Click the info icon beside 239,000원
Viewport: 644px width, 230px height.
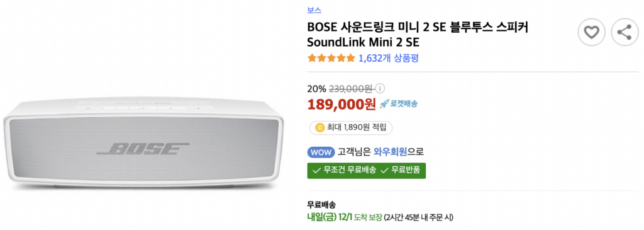380,88
